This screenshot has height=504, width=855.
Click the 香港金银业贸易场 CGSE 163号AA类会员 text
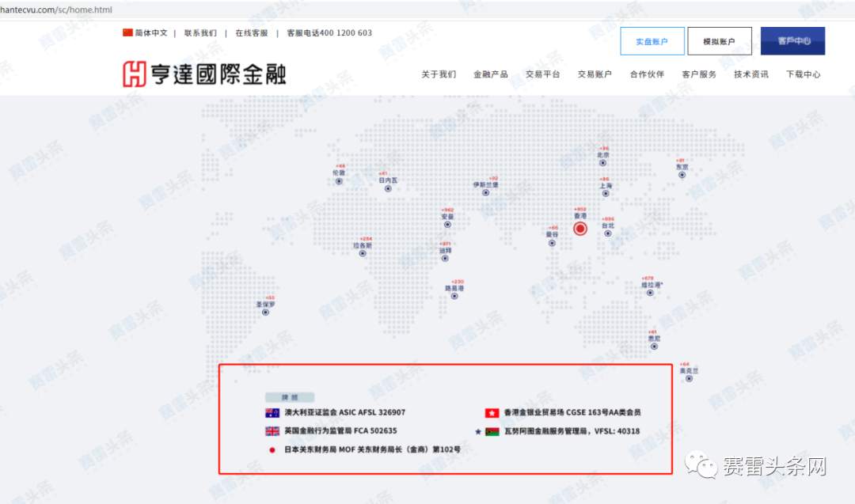click(572, 412)
